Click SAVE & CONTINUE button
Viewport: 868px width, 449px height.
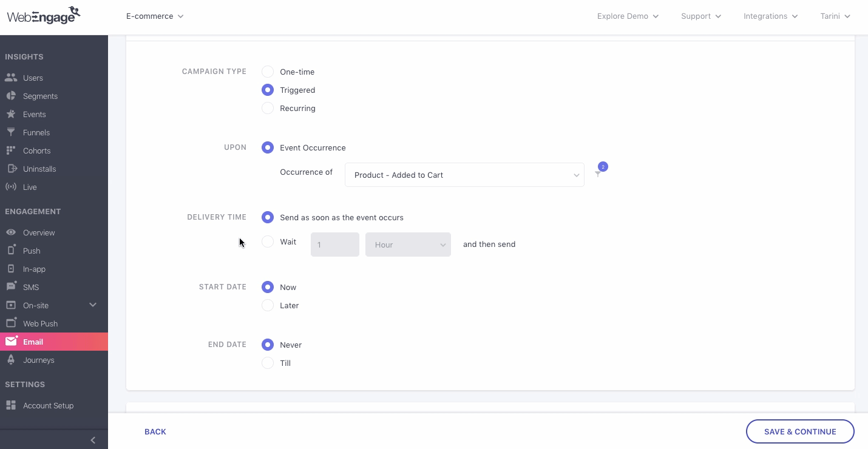point(800,431)
